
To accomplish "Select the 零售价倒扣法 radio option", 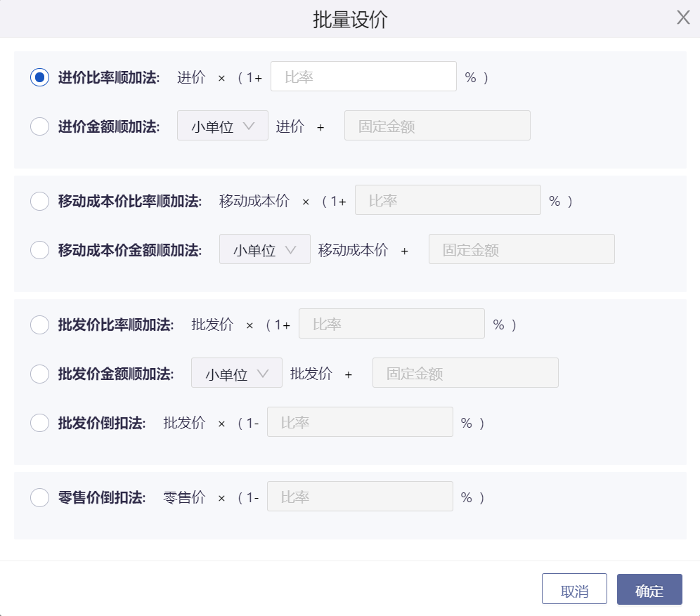I will point(39,497).
